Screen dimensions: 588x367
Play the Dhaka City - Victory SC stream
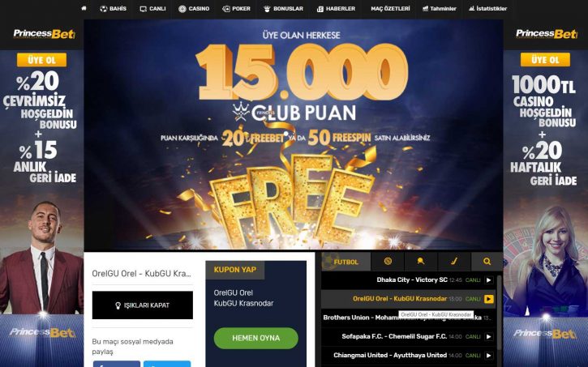click(488, 280)
